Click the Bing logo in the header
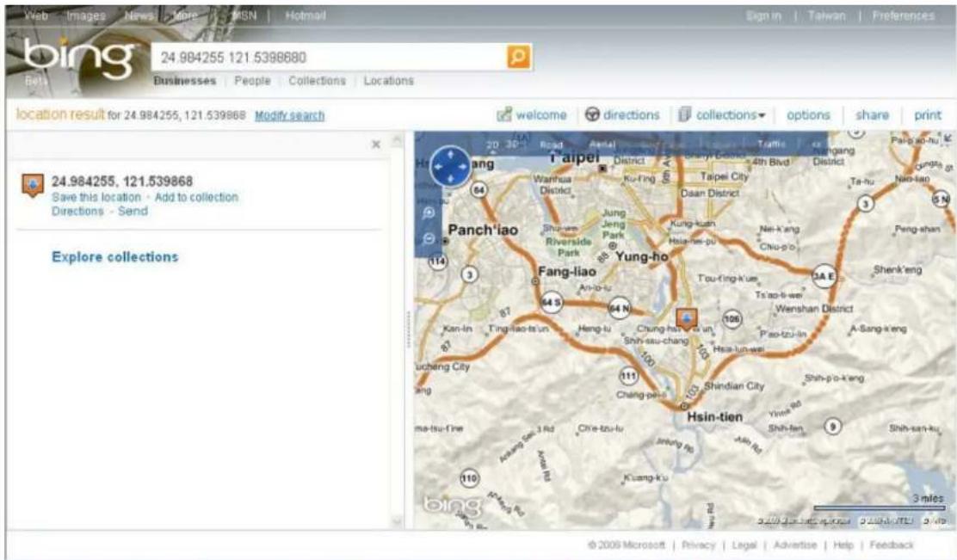This screenshot has width=957, height=560. [x=78, y=58]
